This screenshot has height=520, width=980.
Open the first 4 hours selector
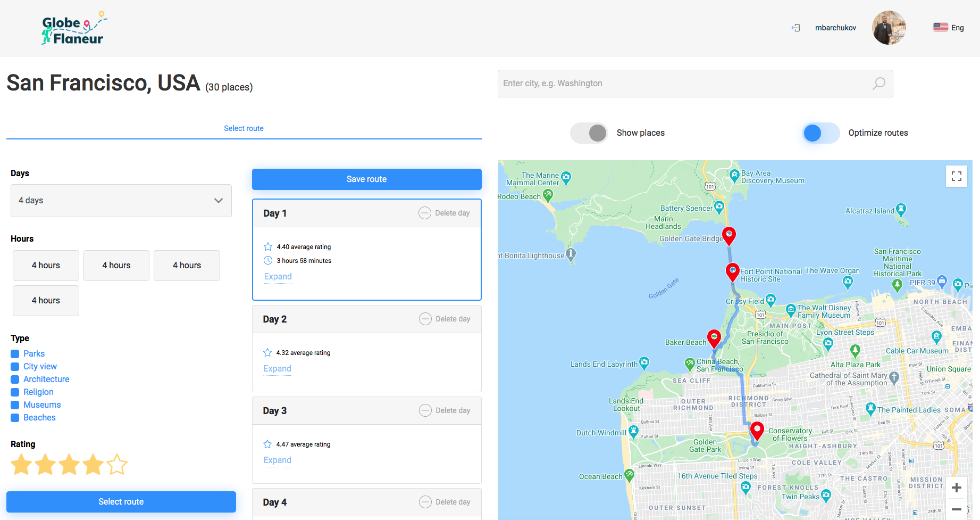(46, 266)
